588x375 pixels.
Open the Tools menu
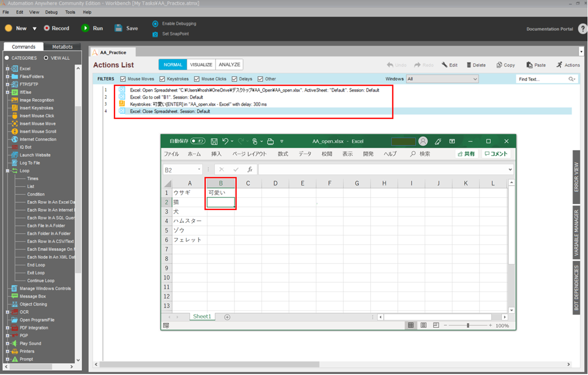70,12
